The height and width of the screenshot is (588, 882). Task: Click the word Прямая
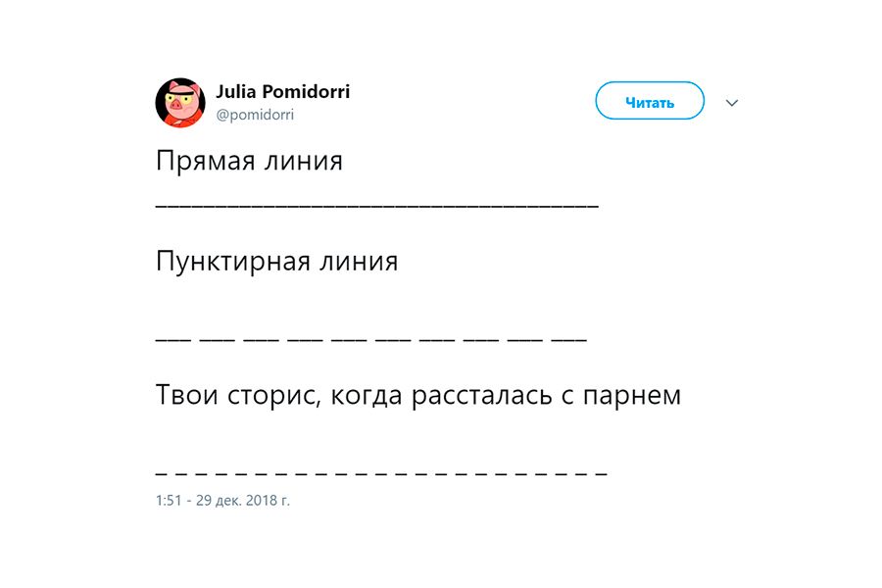(206, 161)
